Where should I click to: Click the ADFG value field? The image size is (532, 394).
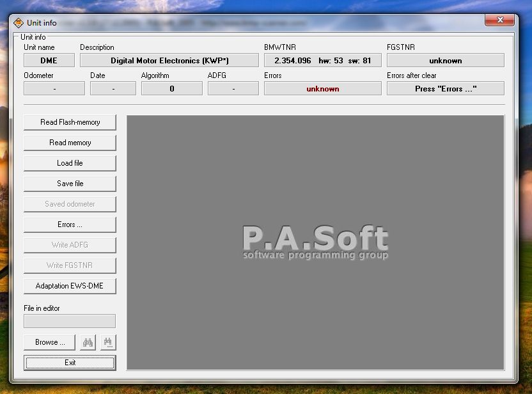click(233, 88)
